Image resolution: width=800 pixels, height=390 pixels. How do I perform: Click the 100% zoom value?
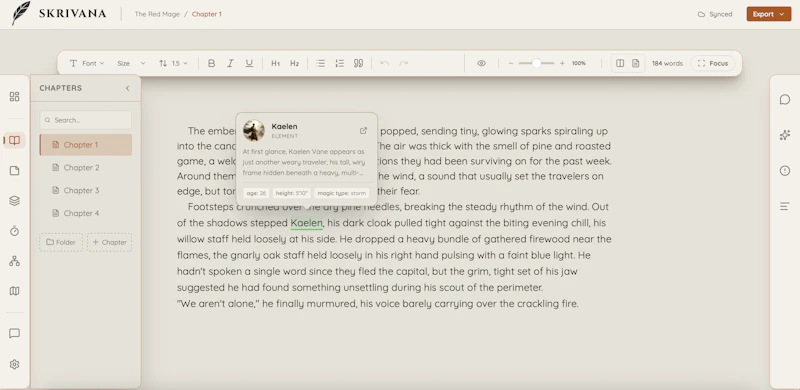[x=579, y=63]
